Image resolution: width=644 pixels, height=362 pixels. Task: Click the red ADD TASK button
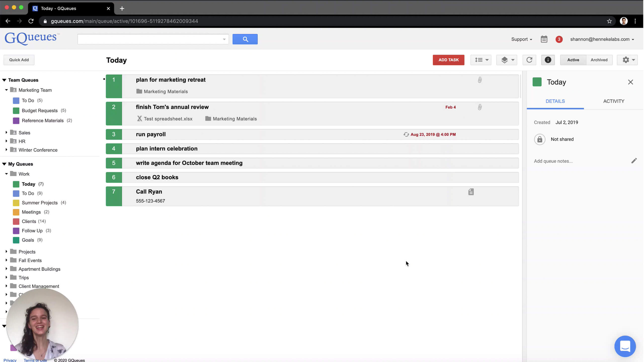pos(449,60)
